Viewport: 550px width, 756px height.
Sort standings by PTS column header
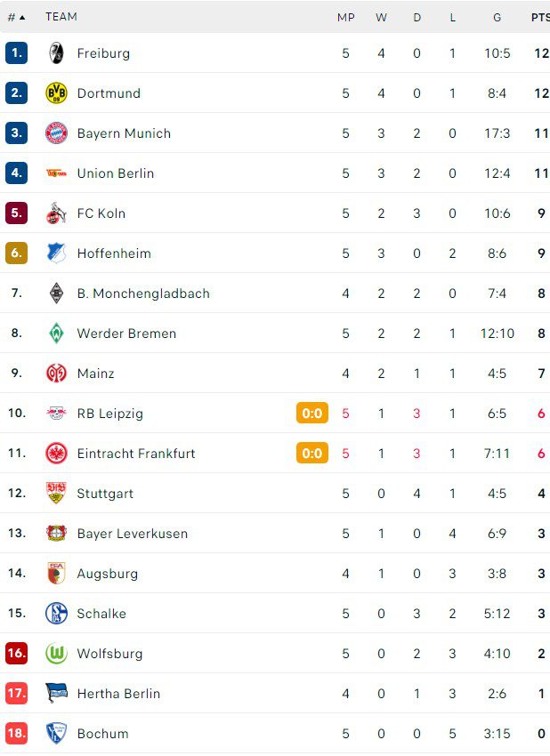pos(539,17)
